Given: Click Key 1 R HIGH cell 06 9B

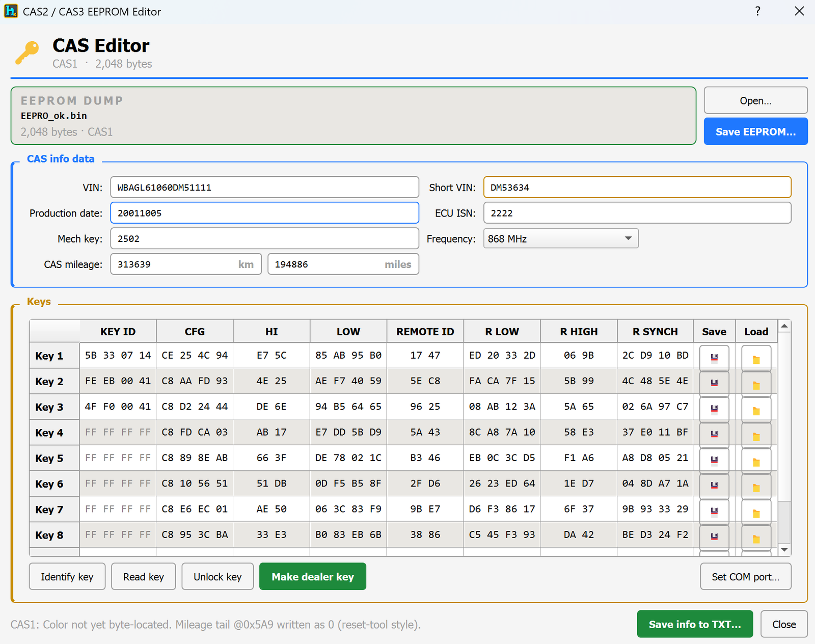Looking at the screenshot, I should tap(579, 355).
